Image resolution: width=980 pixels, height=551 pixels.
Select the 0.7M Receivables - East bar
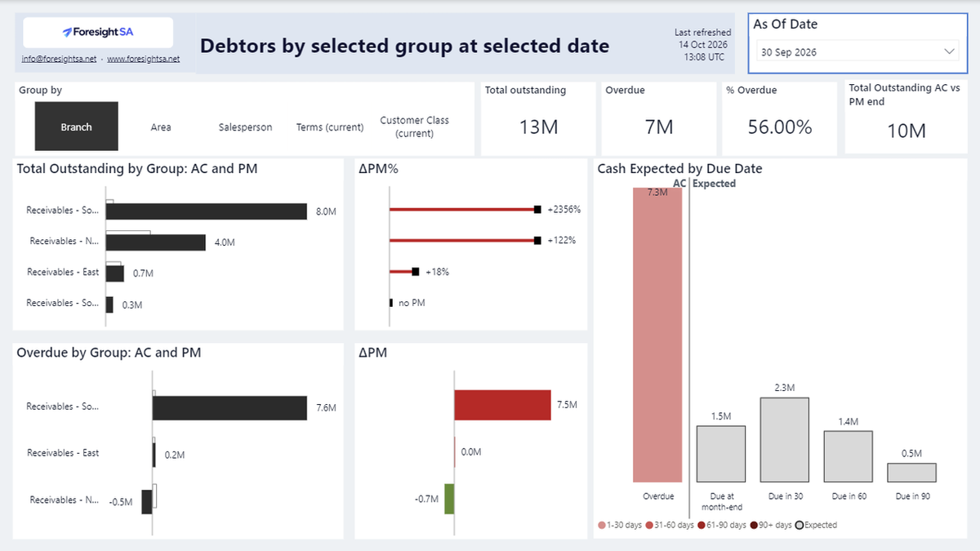tap(115, 273)
